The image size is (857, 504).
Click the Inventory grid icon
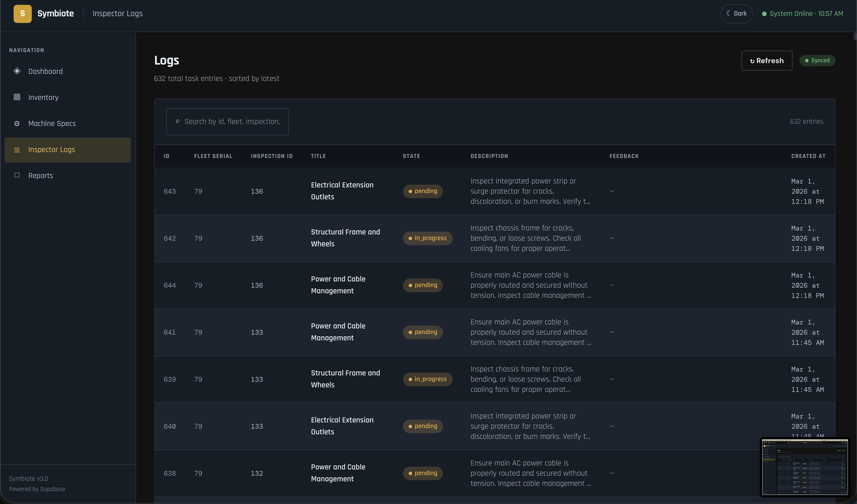click(17, 97)
